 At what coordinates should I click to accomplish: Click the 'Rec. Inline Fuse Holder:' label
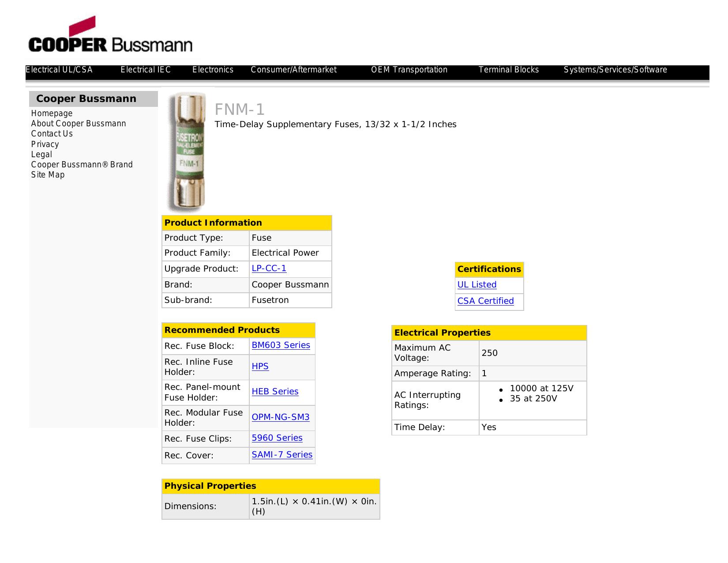point(199,367)
